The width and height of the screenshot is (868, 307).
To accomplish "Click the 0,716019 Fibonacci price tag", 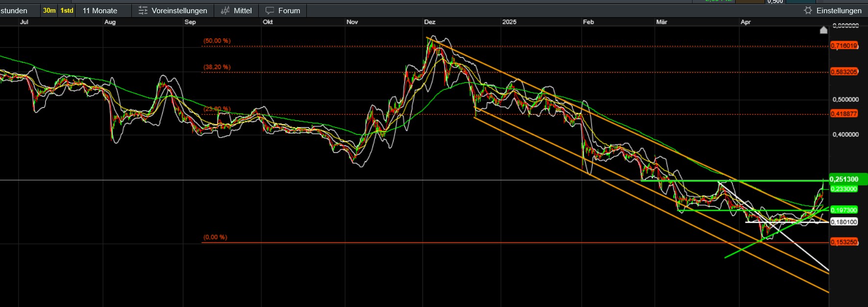I will pos(843,46).
